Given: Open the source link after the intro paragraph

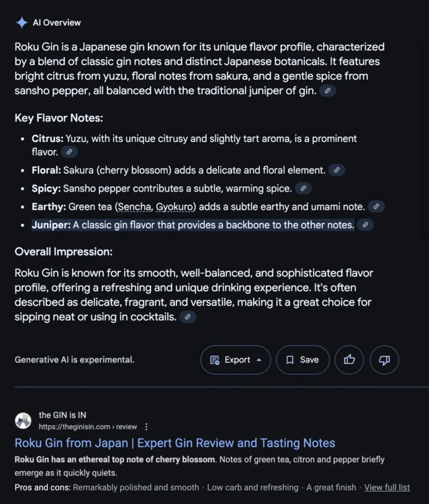Looking at the screenshot, I should click(x=328, y=91).
